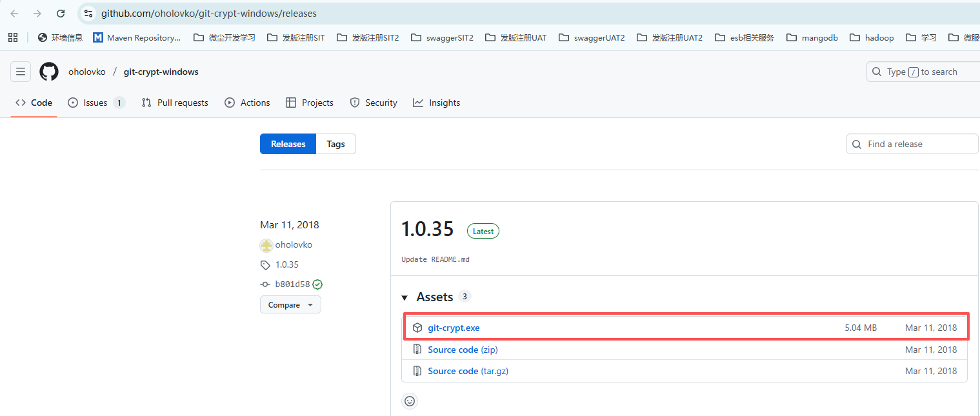
Task: Click the package icon beside git-crypt.exe
Action: 417,328
